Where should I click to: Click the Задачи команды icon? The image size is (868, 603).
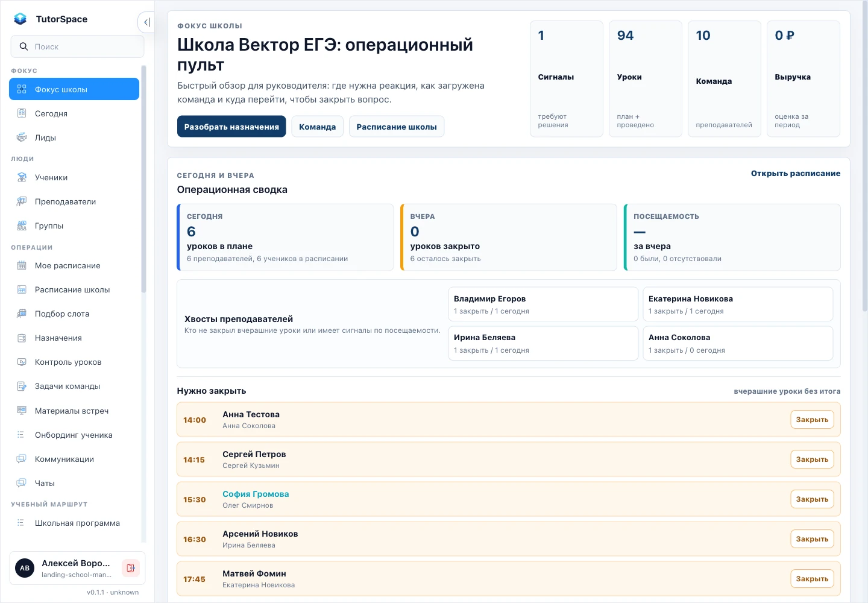[22, 386]
